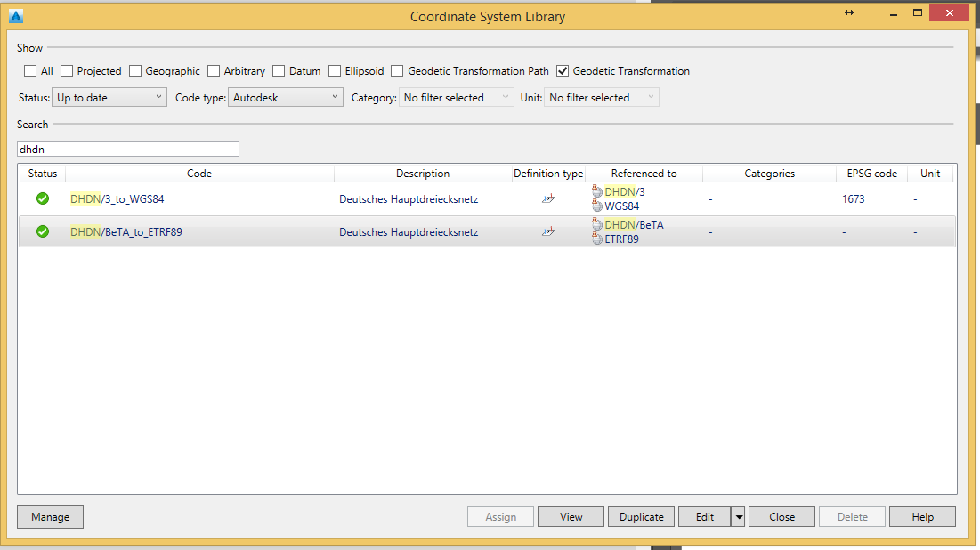
Task: Open the Code type dropdown showing Autodesk
Action: (x=286, y=98)
